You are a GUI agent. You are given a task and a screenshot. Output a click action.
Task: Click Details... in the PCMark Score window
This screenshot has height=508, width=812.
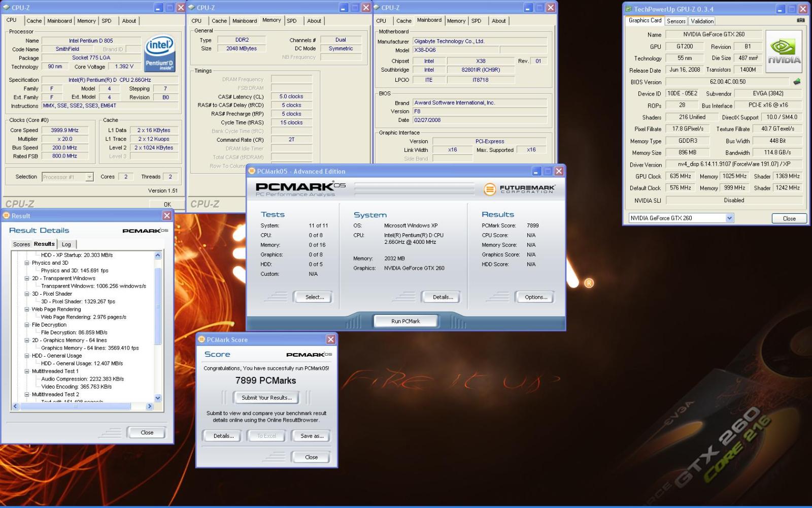coord(223,436)
